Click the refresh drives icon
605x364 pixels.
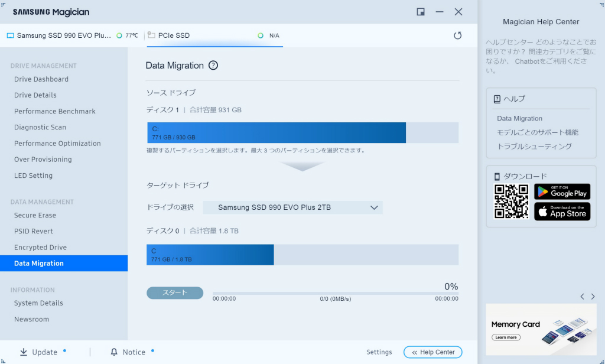point(458,35)
